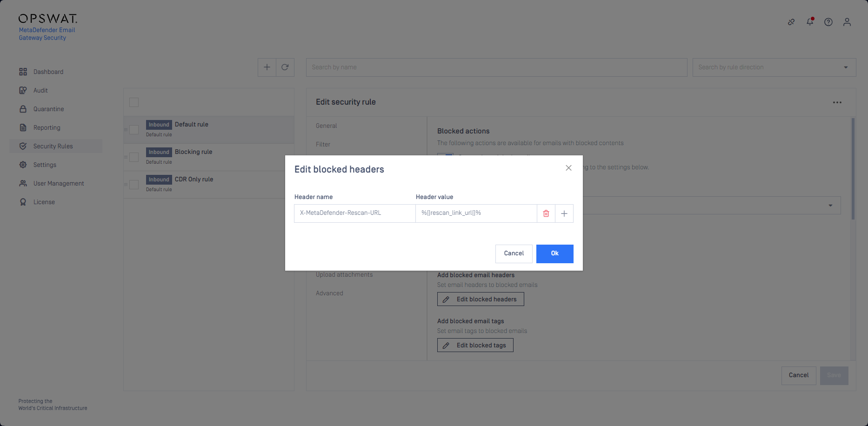Click the Header value input field

pos(476,213)
